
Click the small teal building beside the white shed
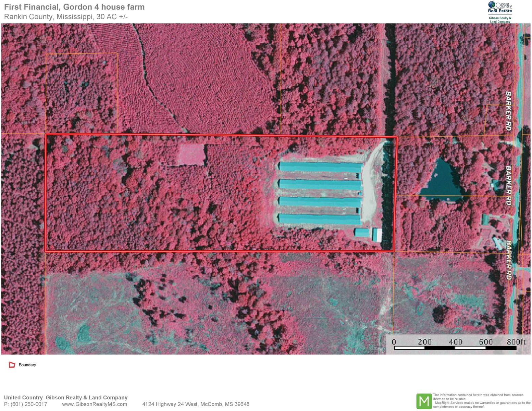pos(362,233)
